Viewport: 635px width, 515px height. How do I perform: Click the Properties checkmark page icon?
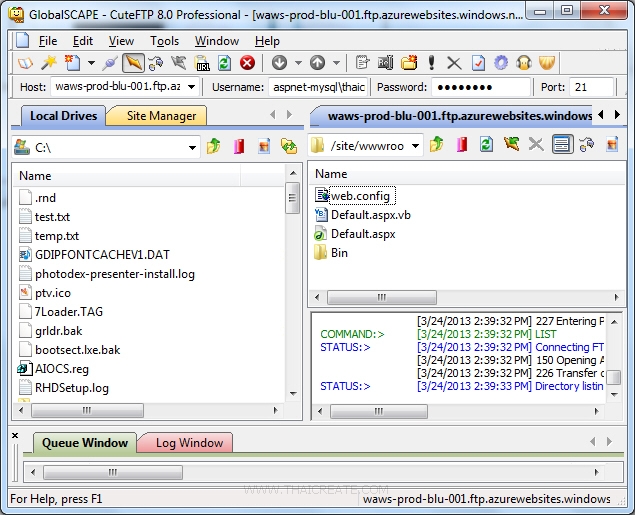coord(478,63)
